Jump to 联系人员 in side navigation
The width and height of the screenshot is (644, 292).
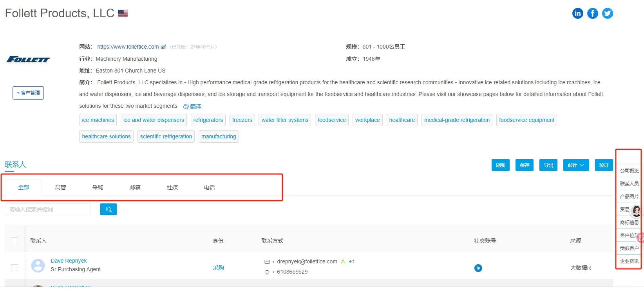pyautogui.click(x=629, y=183)
